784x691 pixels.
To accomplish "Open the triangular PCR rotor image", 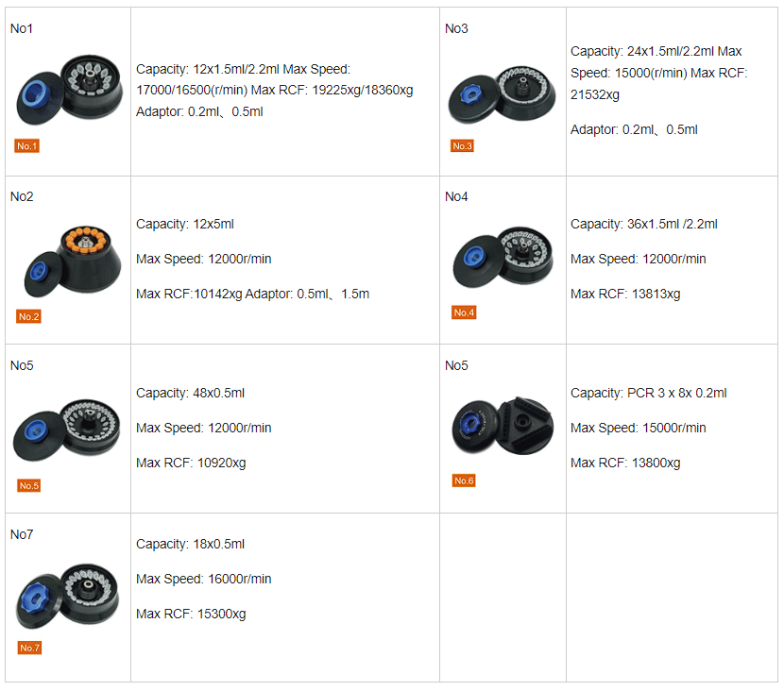I will [503, 425].
